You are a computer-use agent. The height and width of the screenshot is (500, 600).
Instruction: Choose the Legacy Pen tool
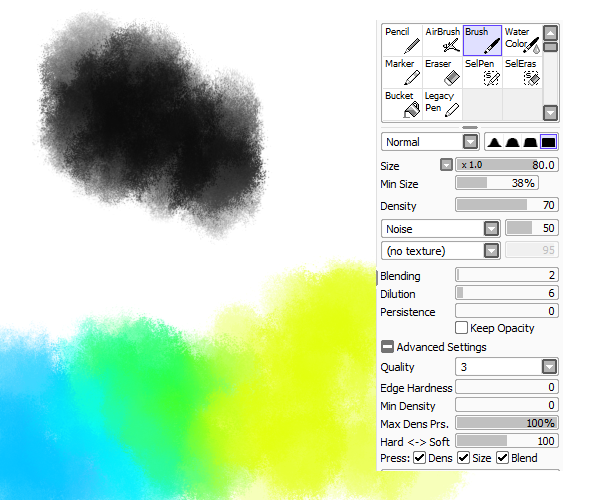(x=443, y=105)
